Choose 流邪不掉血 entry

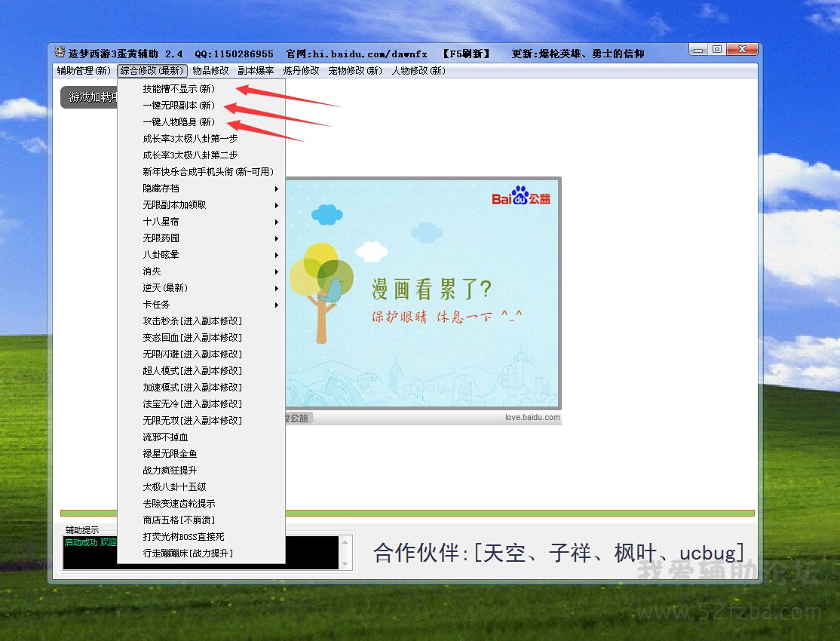[x=201, y=437]
